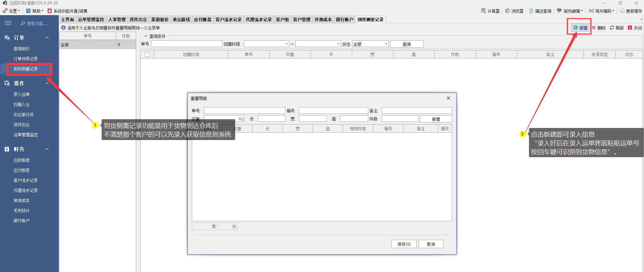
Task: Switch to the 客户管理 tab
Action: pyautogui.click(x=302, y=19)
